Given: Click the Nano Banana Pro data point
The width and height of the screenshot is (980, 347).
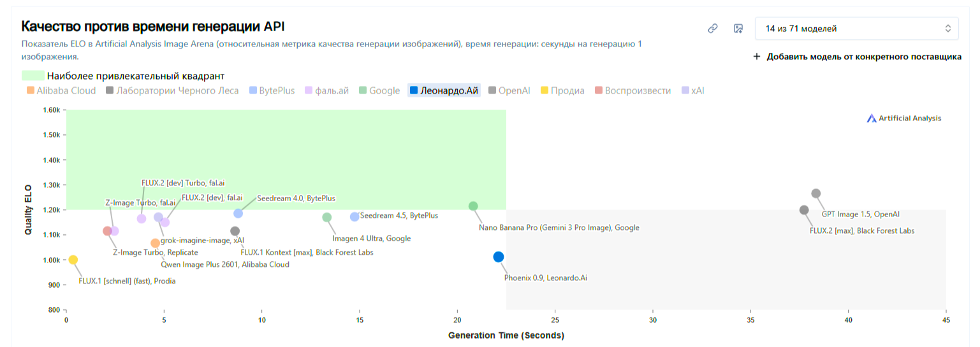Looking at the screenshot, I should tap(473, 206).
